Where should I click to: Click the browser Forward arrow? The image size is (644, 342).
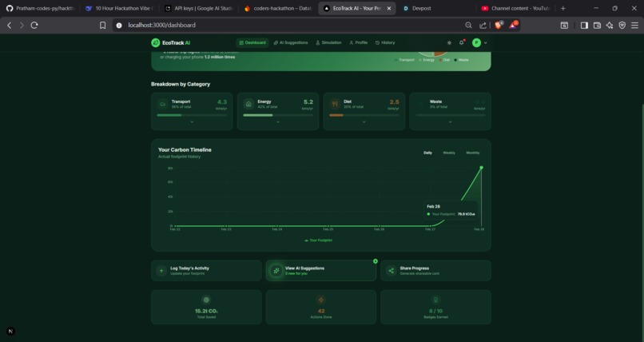coord(22,25)
